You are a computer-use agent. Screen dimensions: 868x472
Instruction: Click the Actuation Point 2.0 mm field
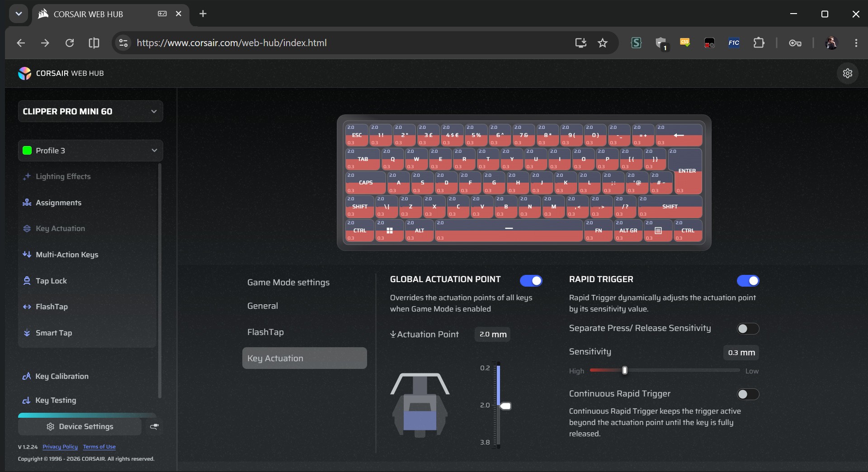[492, 335]
